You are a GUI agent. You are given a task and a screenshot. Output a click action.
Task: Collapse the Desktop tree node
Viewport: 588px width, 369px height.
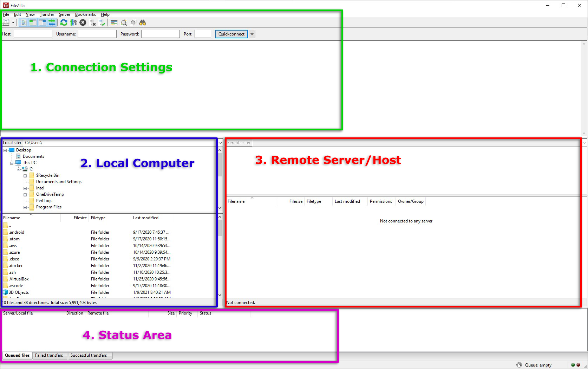click(5, 150)
